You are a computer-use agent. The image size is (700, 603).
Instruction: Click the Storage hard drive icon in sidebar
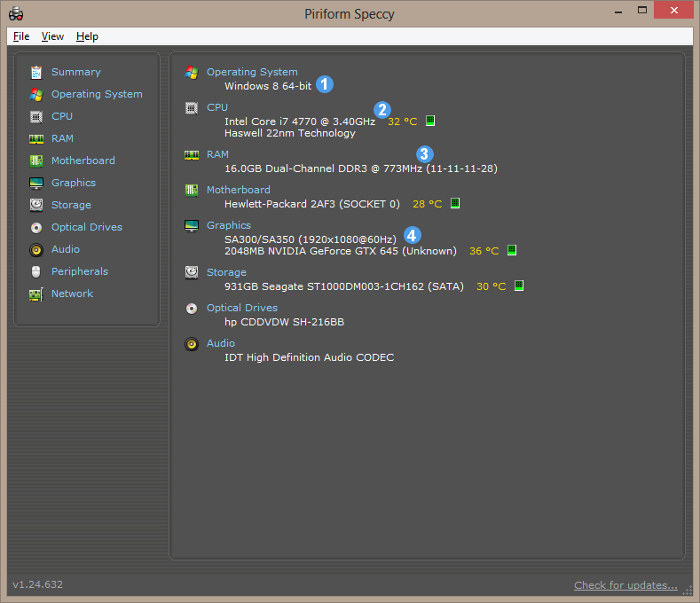(x=36, y=205)
